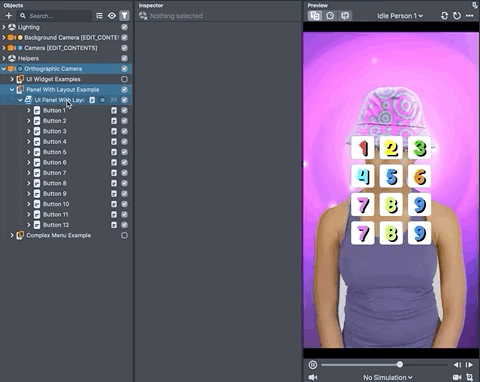Open the Preview three-dots more menu

[470, 16]
